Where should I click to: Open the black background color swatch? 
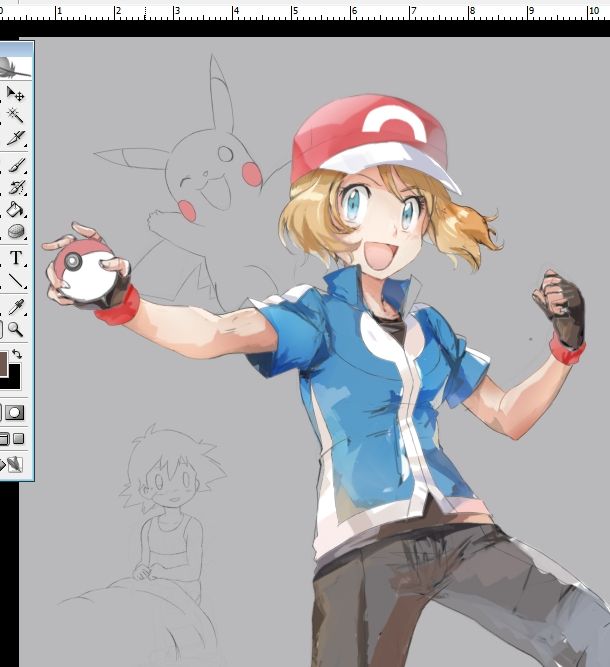14,381
